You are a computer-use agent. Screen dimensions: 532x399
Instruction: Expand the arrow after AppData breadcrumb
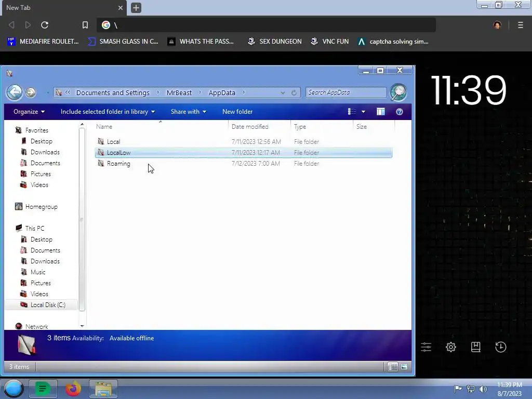coord(244,92)
